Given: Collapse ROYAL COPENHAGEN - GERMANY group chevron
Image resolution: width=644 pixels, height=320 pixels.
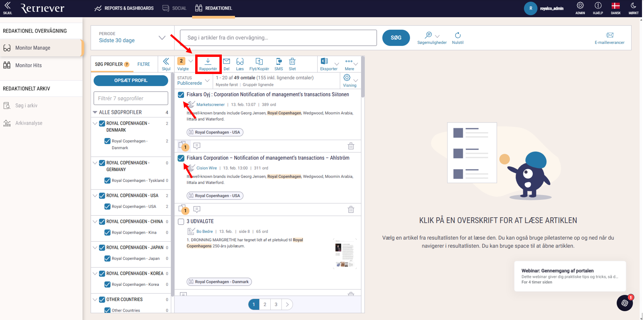Looking at the screenshot, I should click(95, 163).
